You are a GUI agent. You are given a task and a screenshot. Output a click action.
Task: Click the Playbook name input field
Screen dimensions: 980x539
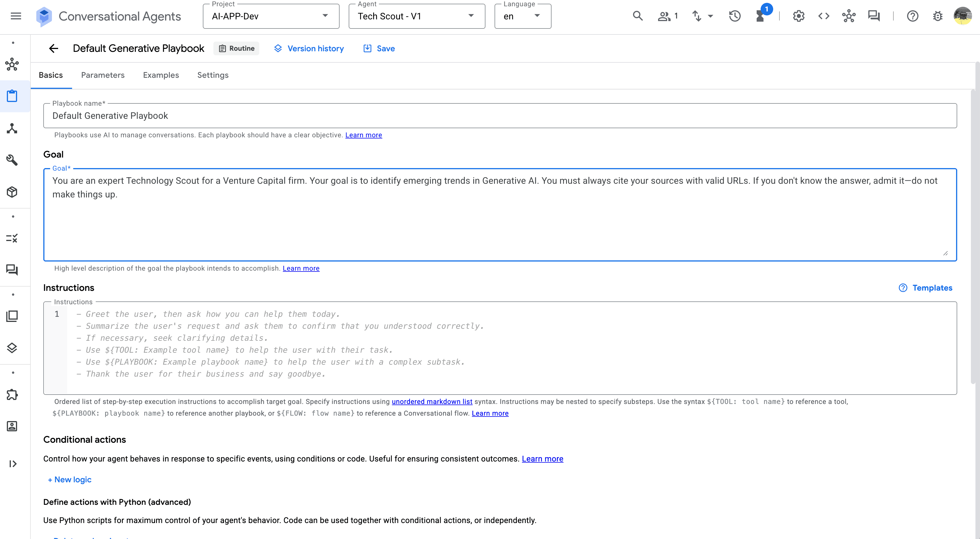pyautogui.click(x=500, y=116)
